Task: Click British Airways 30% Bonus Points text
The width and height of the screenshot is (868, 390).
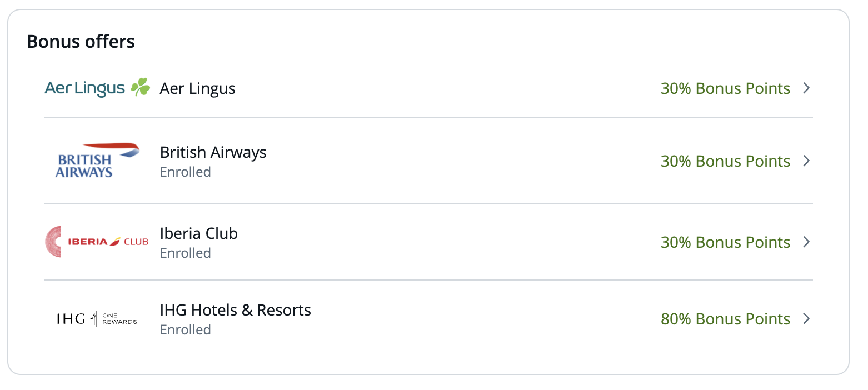Action: [725, 162]
